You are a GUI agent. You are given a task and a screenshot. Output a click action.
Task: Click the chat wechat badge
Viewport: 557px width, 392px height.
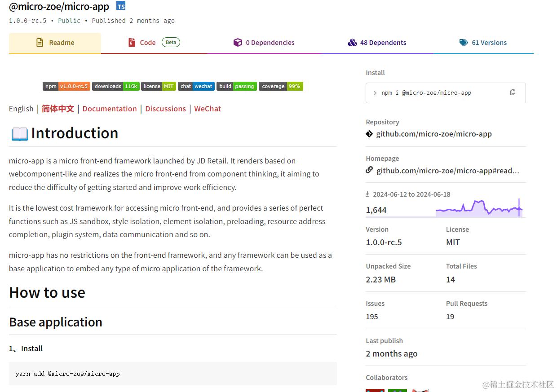click(196, 86)
